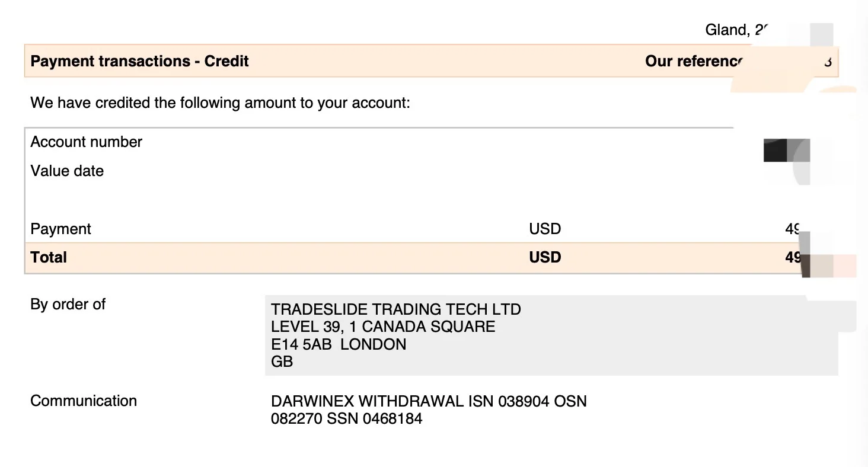Click the Payment amount value
Viewport: 868px width, 467px height.
pos(793,229)
